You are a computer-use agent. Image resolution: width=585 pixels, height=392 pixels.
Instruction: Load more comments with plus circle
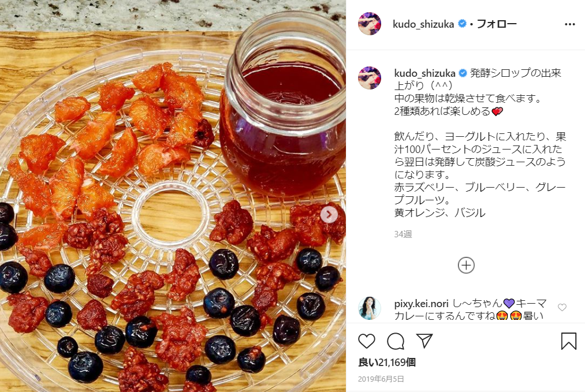[x=466, y=266]
